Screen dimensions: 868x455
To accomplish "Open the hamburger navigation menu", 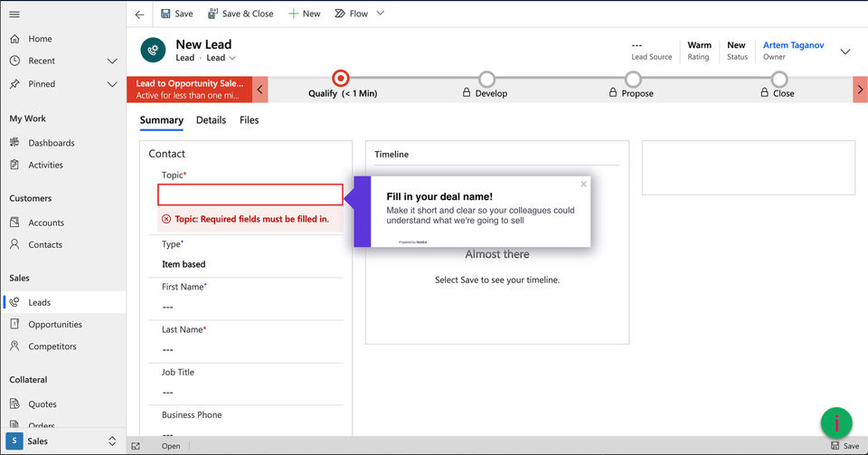I will (14, 14).
